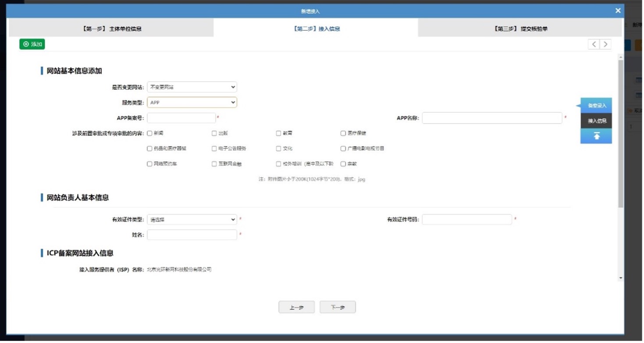This screenshot has width=644, height=343.
Task: Select the 接入信息 sidebar tab on right
Action: click(595, 121)
